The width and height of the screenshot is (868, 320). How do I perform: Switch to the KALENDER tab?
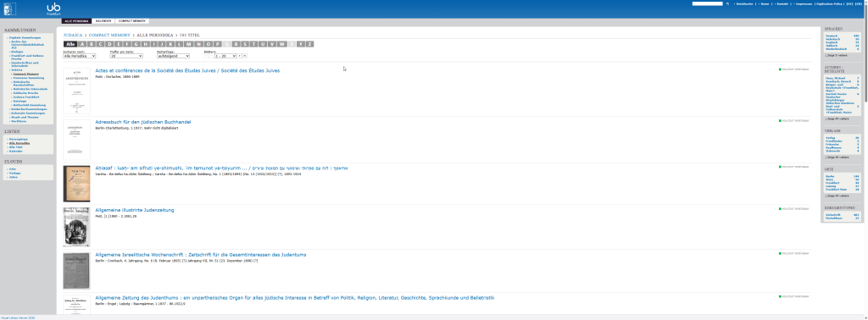click(x=103, y=21)
